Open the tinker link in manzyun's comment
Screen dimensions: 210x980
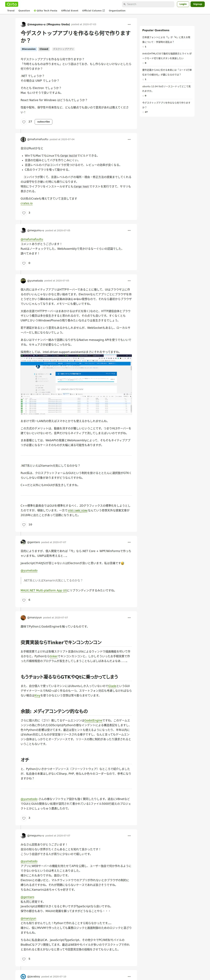click(54, 656)
